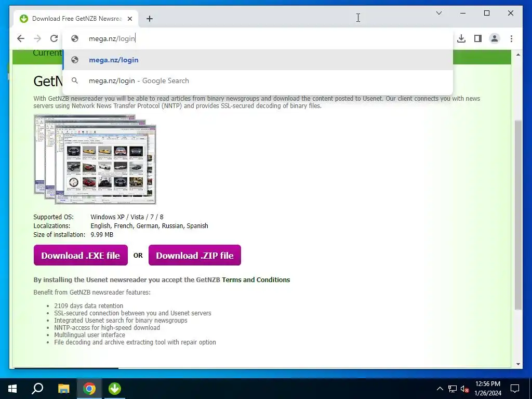532x399 pixels.
Task: Click the scrollbar down arrow
Action: pos(518,364)
